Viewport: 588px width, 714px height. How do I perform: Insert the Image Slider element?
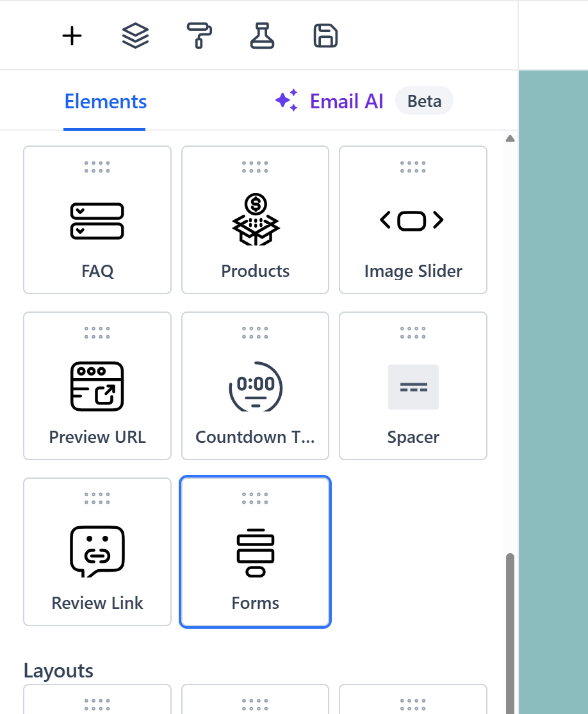coord(412,220)
